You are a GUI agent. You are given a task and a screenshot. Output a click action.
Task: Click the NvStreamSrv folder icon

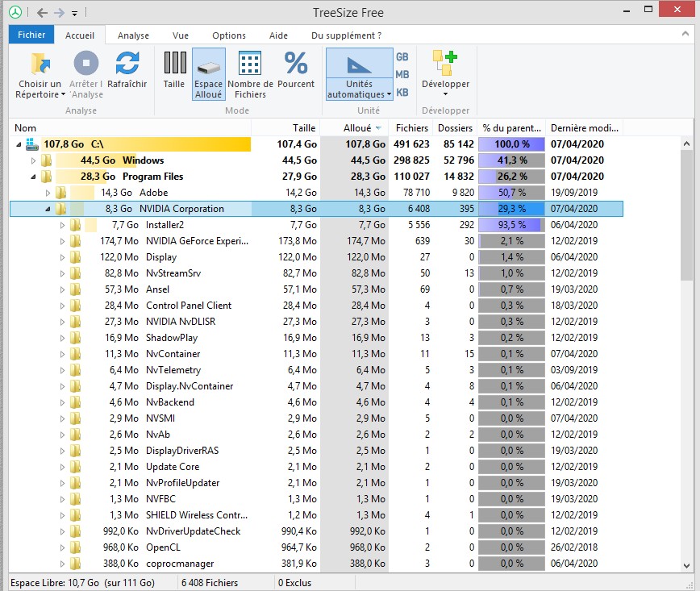tap(76, 273)
